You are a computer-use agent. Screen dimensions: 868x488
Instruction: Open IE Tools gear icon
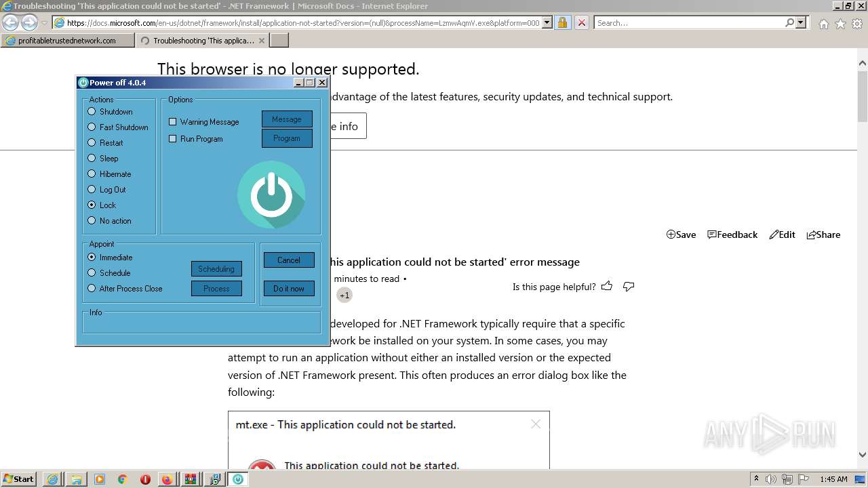point(857,24)
